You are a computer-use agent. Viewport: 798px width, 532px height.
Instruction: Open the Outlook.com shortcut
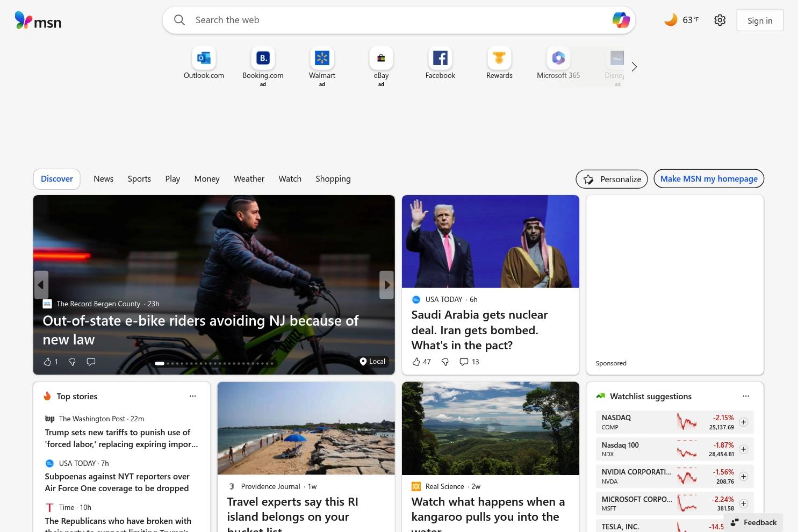[x=204, y=63]
